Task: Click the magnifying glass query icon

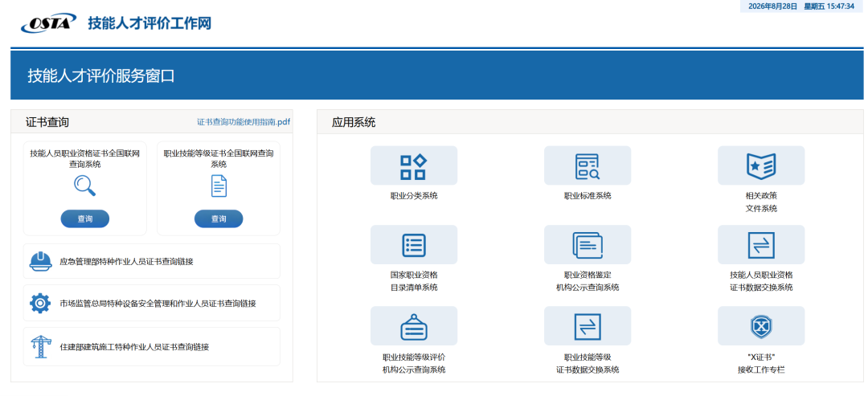Action: (84, 186)
